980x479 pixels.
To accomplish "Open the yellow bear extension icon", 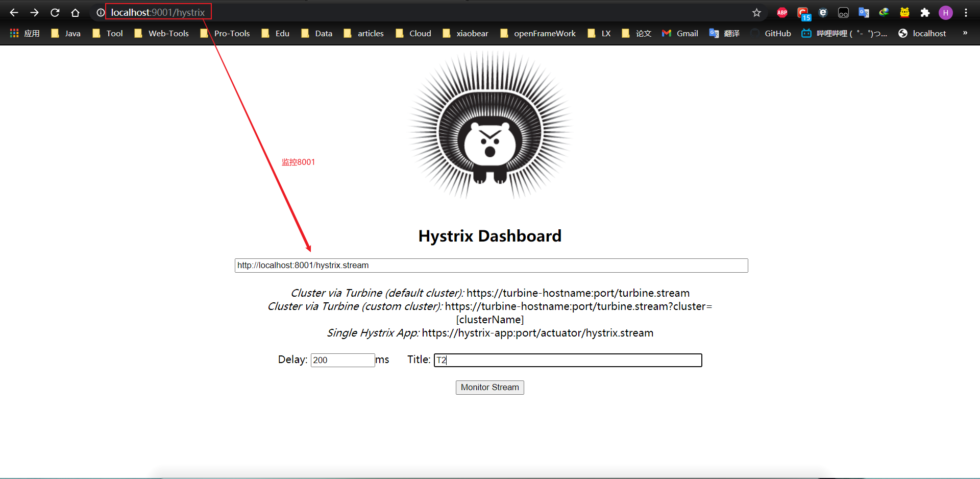I will [904, 13].
